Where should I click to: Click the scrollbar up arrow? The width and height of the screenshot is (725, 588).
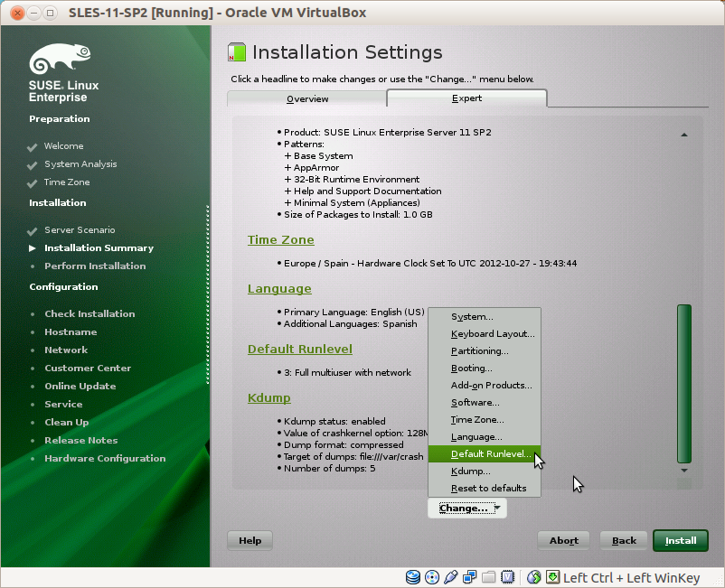click(x=684, y=135)
